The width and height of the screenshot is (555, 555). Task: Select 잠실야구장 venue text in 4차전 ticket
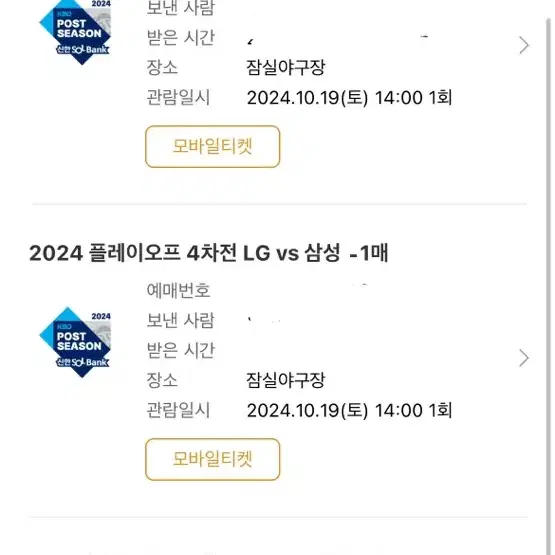(x=286, y=380)
